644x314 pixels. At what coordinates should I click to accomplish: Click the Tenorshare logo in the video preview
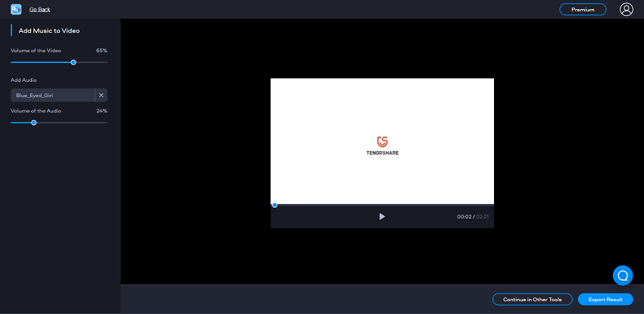pos(382,146)
